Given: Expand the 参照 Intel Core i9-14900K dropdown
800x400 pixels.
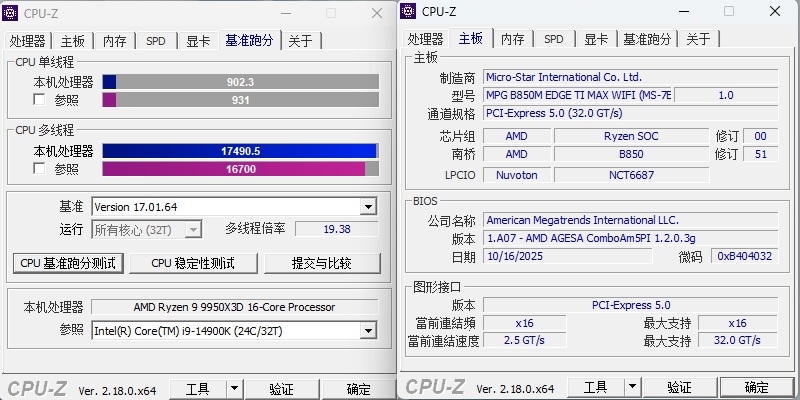Looking at the screenshot, I should click(368, 330).
